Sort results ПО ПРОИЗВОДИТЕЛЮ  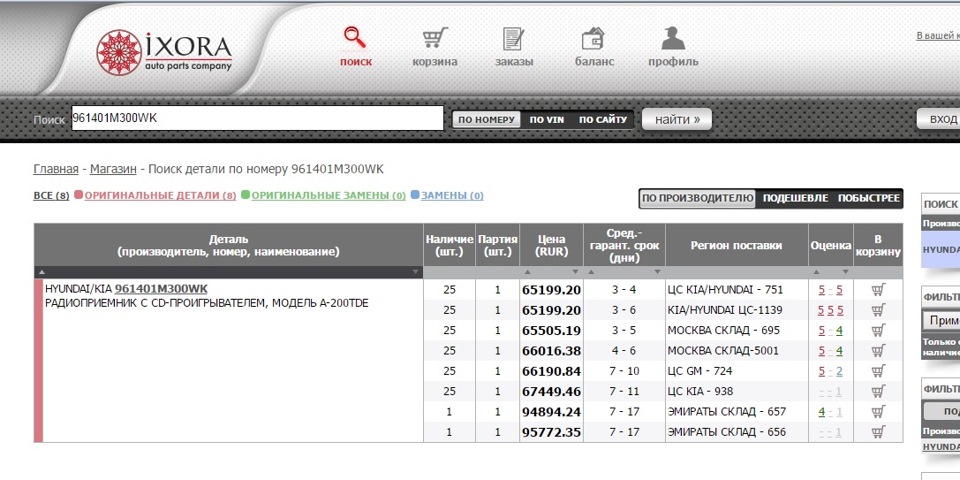pyautogui.click(x=697, y=198)
